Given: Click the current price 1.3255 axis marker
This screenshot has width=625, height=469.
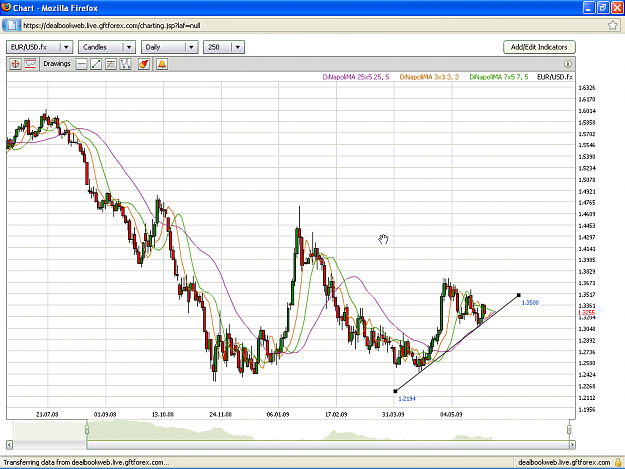Looking at the screenshot, I should 586,313.
